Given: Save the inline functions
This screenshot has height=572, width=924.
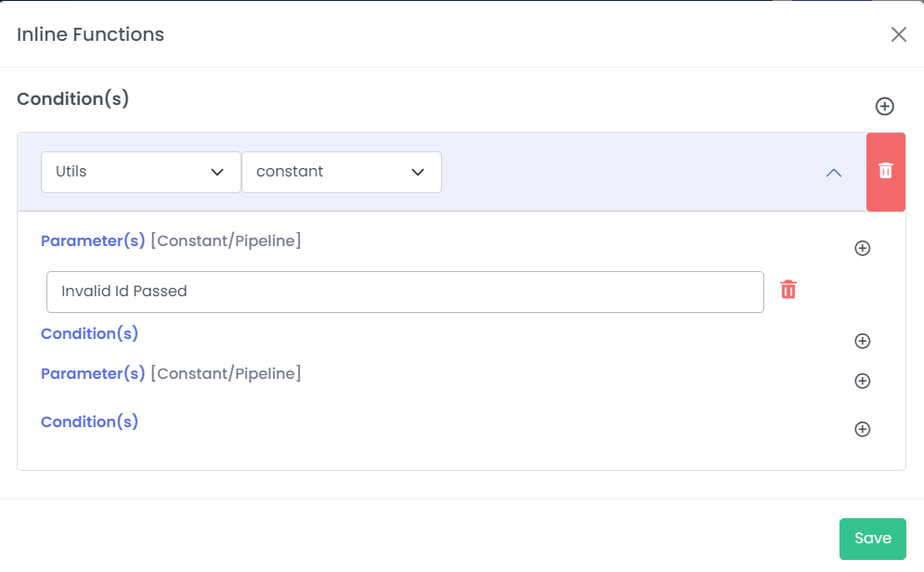Looking at the screenshot, I should point(873,539).
